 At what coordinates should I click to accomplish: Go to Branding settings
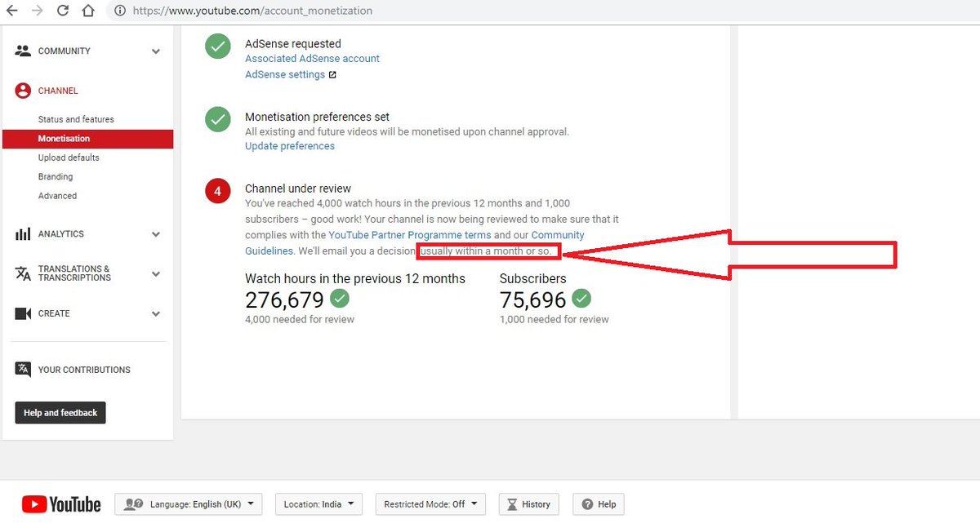(56, 176)
